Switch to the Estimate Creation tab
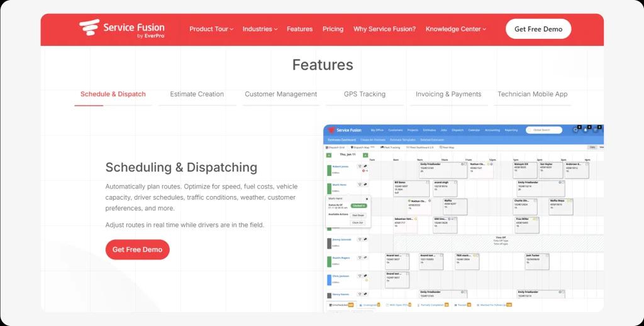The image size is (644, 326). pyautogui.click(x=197, y=94)
